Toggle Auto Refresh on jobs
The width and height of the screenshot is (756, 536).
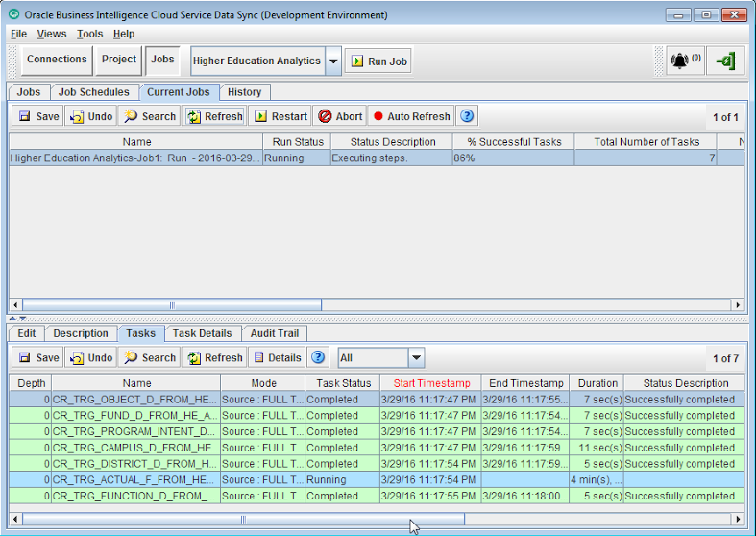coord(411,116)
